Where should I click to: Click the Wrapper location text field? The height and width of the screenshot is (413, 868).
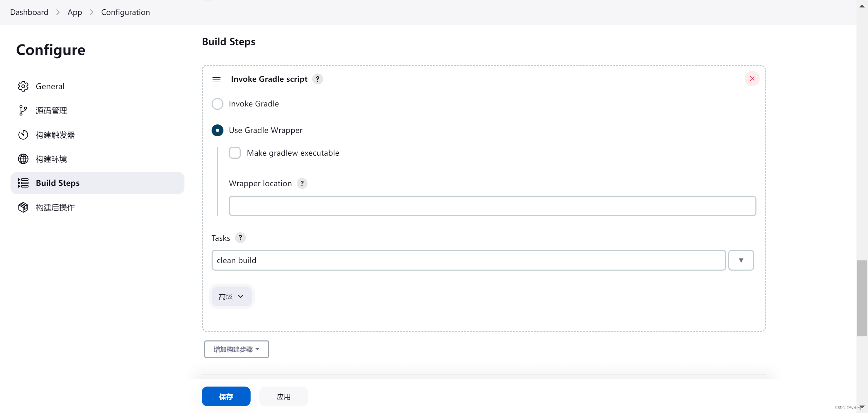pos(492,206)
